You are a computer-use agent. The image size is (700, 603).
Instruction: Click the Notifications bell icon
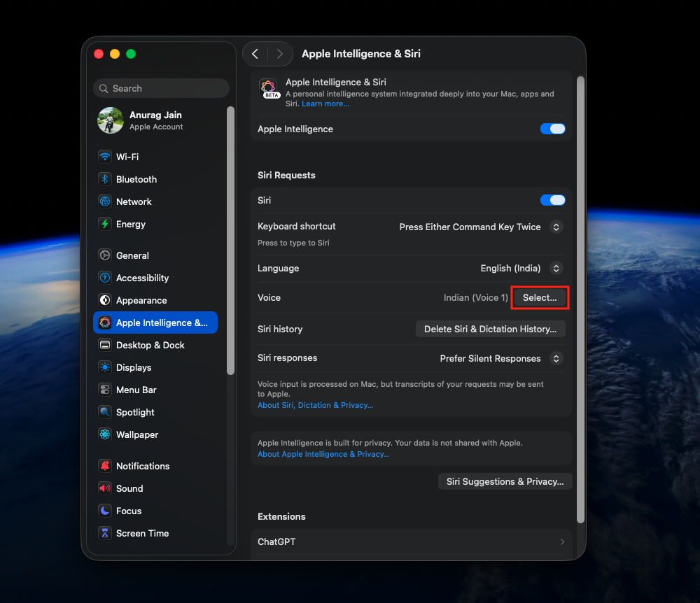(x=104, y=466)
